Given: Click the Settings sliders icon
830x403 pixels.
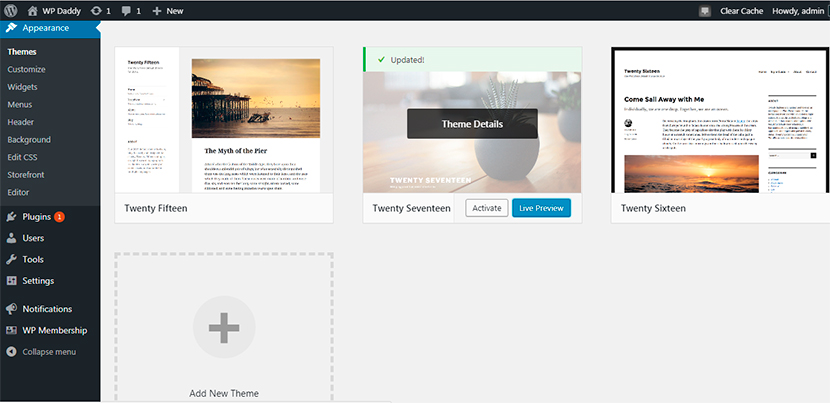Looking at the screenshot, I should tap(11, 281).
